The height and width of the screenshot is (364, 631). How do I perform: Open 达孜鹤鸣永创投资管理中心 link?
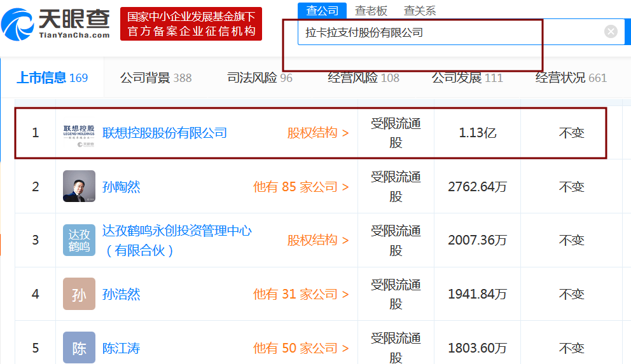tap(177, 240)
